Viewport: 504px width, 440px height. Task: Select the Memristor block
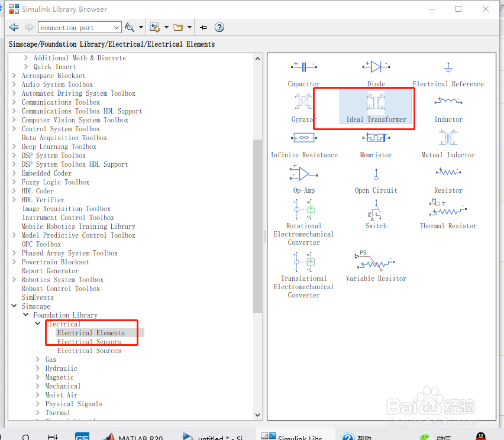[376, 145]
